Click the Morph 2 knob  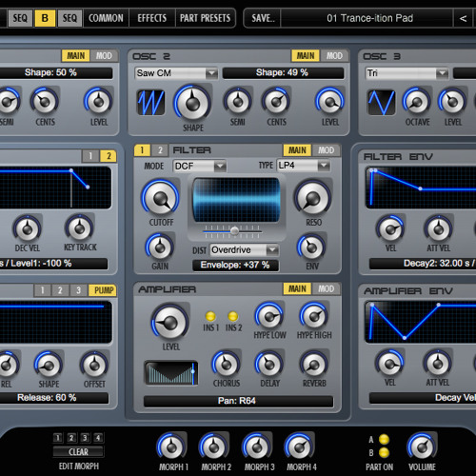click(x=214, y=446)
